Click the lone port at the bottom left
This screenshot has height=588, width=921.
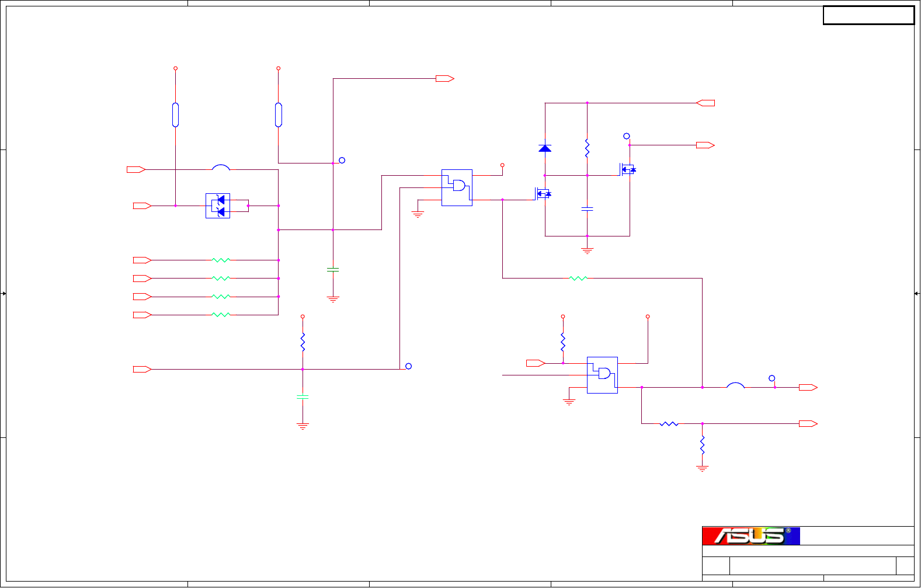143,370
